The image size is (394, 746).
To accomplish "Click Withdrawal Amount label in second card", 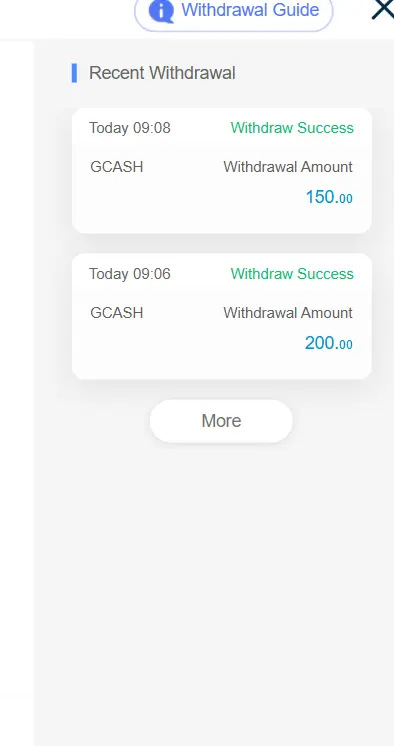I will point(288,313).
